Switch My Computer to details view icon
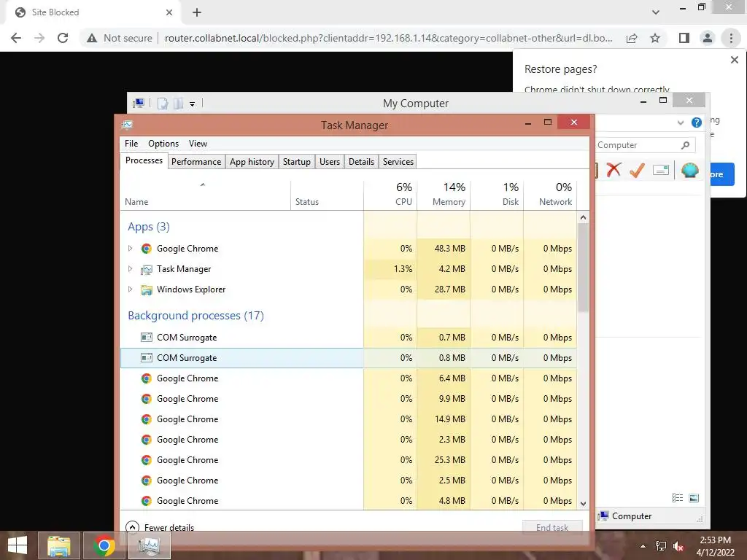The height and width of the screenshot is (560, 747). pos(677,498)
